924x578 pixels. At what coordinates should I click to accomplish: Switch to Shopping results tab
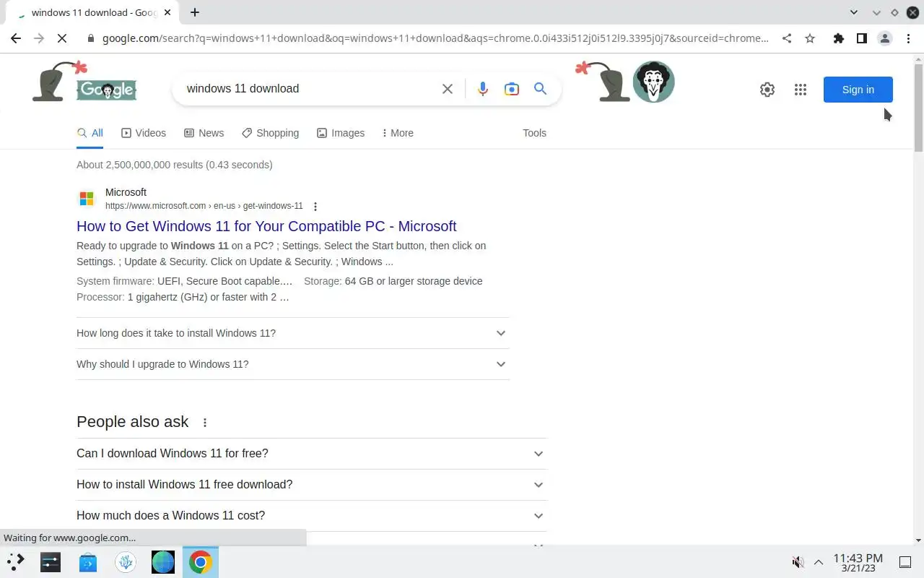coord(271,133)
